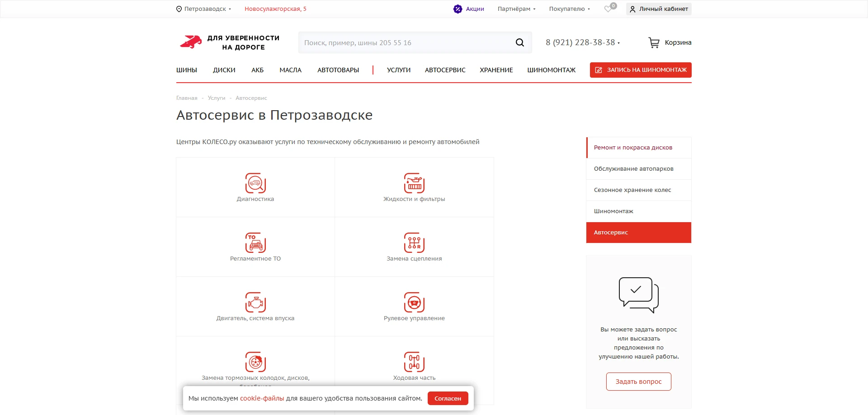
Task: Open the УСЛУГИ menu item
Action: (399, 70)
